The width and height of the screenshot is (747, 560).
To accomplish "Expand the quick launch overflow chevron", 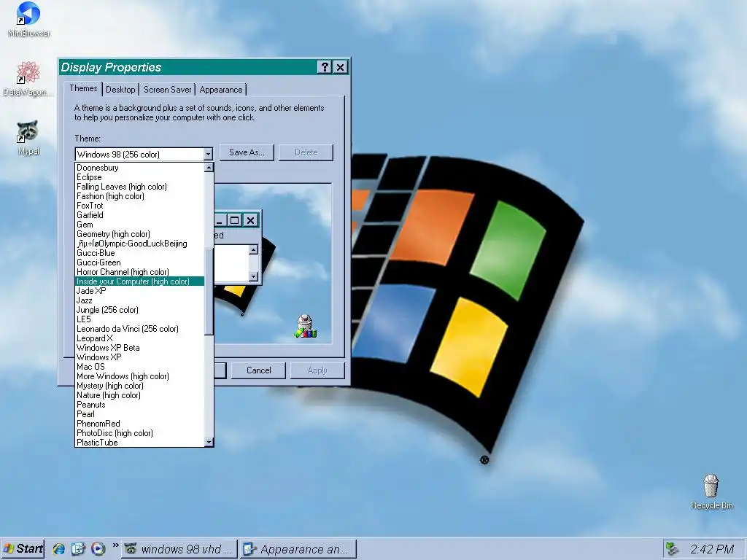I will coord(115,545).
